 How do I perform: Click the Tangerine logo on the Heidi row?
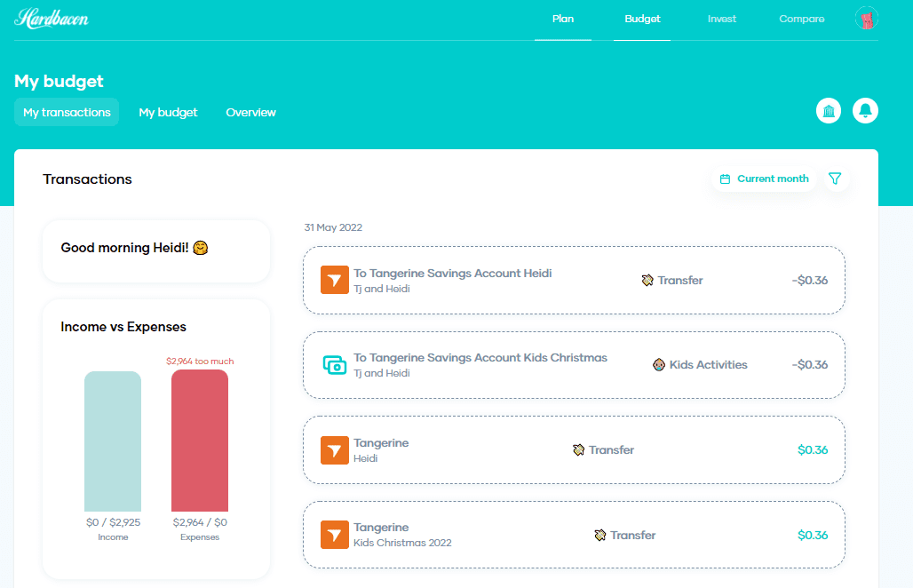[x=334, y=450]
